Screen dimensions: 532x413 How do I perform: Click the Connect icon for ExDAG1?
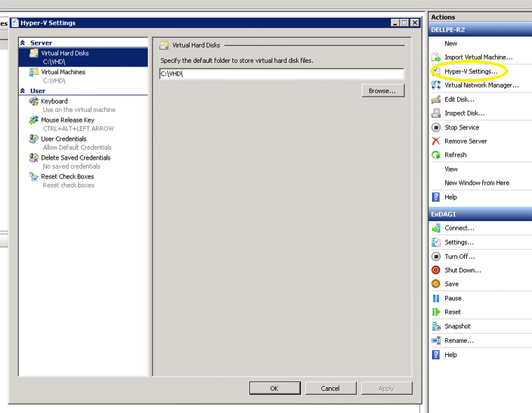(x=436, y=228)
